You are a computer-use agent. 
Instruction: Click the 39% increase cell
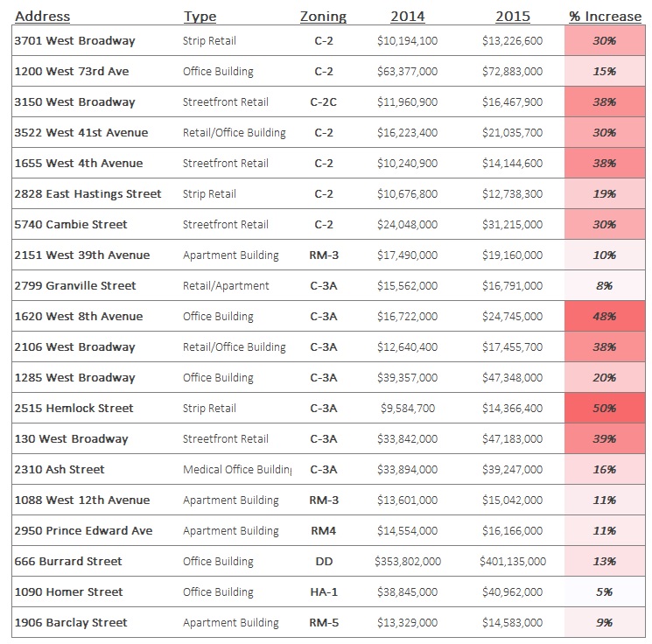tap(605, 439)
